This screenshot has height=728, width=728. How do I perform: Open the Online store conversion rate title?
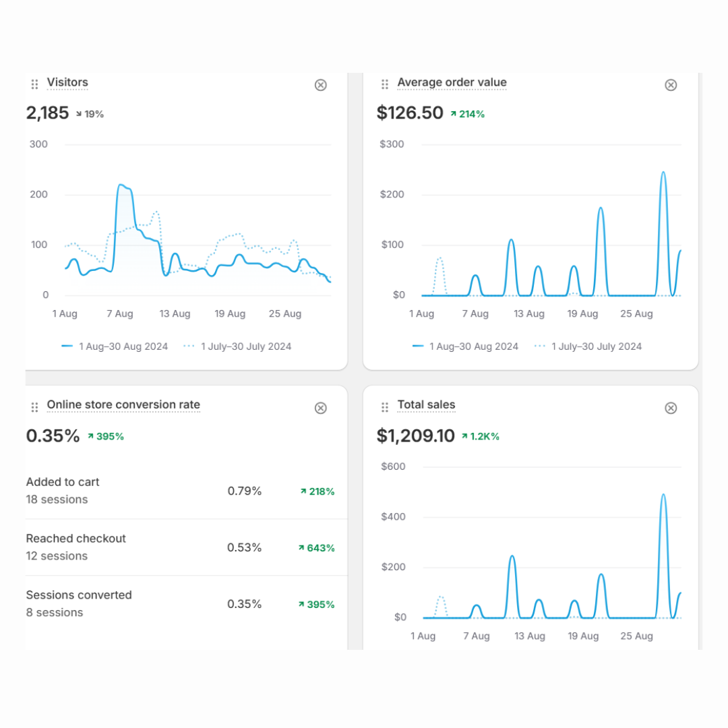click(123, 405)
